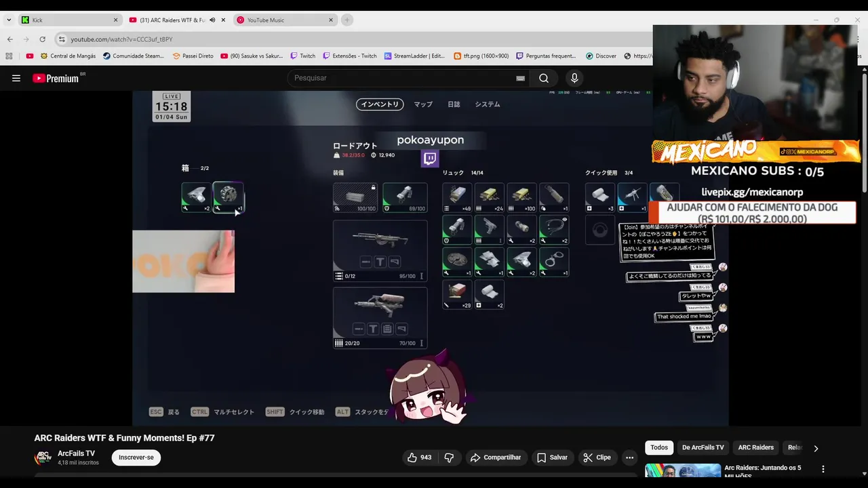
Task: Open Extensões - Twitch bookmark
Action: tap(350, 56)
